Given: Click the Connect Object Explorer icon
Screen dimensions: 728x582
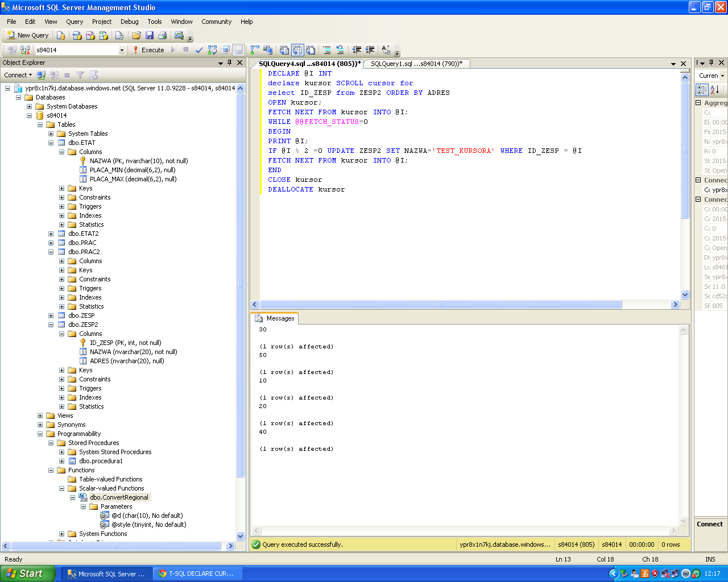Looking at the screenshot, I should click(41, 75).
